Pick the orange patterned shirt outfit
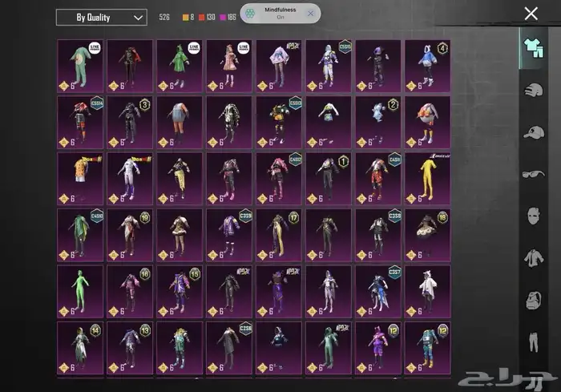The image size is (561, 392). point(80,177)
